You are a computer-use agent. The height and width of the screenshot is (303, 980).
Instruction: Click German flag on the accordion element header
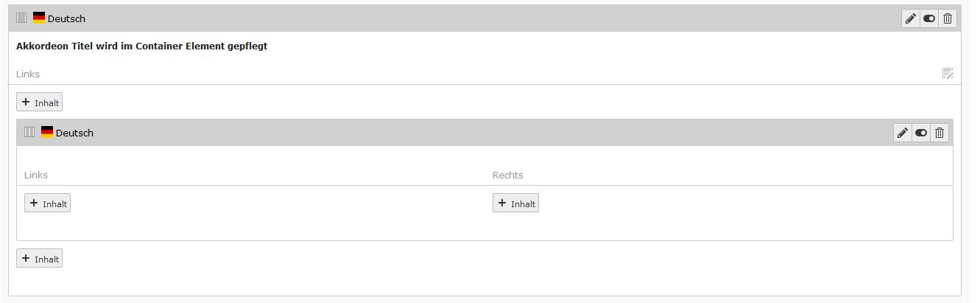coord(39,18)
